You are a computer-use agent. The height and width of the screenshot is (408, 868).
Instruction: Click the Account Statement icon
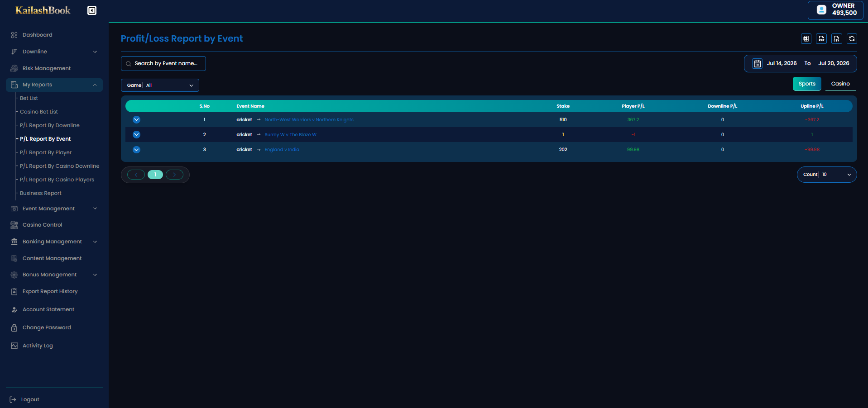click(14, 309)
